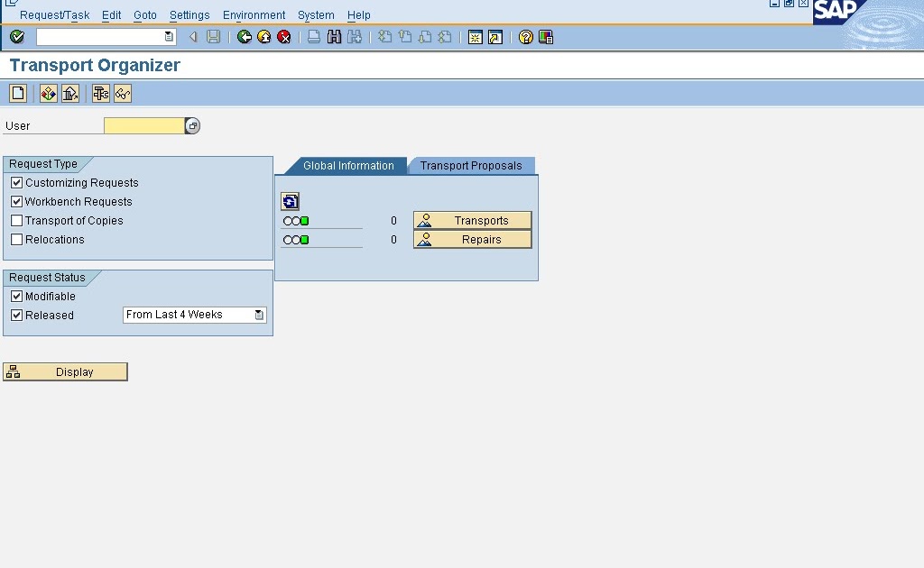Open the search help for the User field
The width and height of the screenshot is (924, 568).
pyautogui.click(x=192, y=125)
